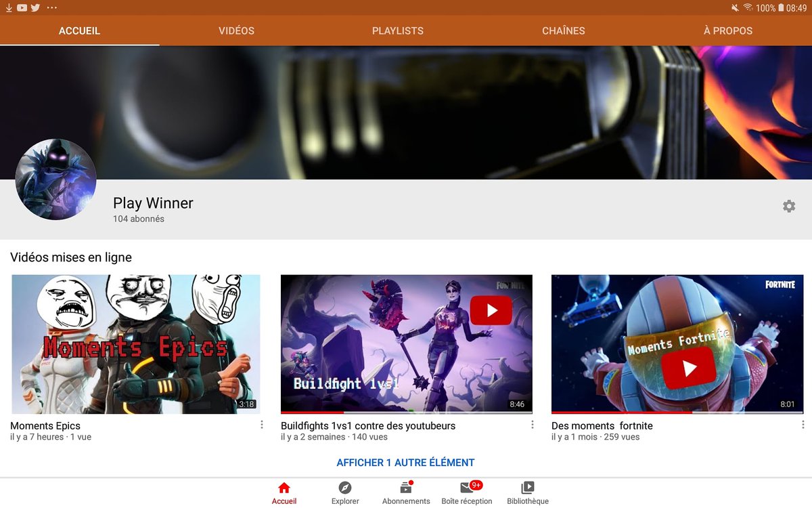This screenshot has height=508, width=812.
Task: Click the Buildfights 1vs1 contre des youtubeurs title
Action: click(368, 426)
